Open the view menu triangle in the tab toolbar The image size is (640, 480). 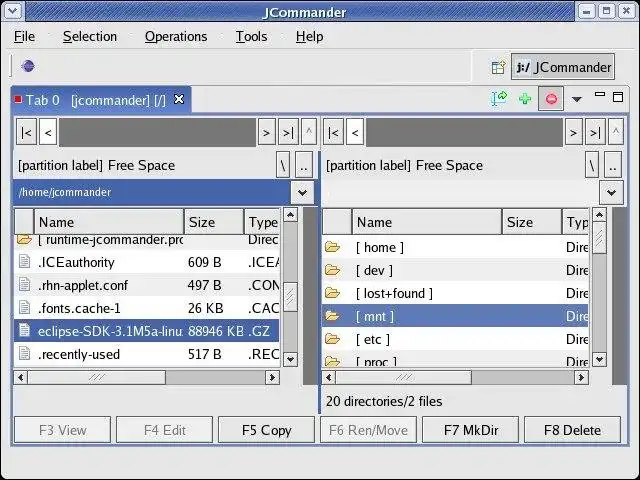(x=576, y=99)
